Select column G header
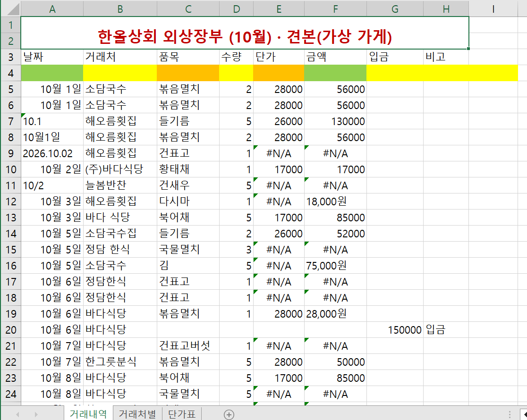527x420 pixels. (x=395, y=9)
